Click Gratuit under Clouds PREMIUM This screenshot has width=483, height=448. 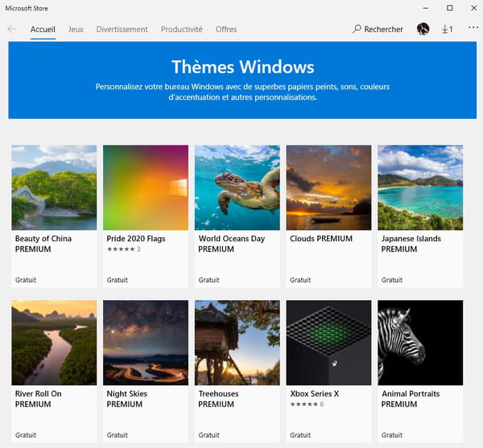300,280
